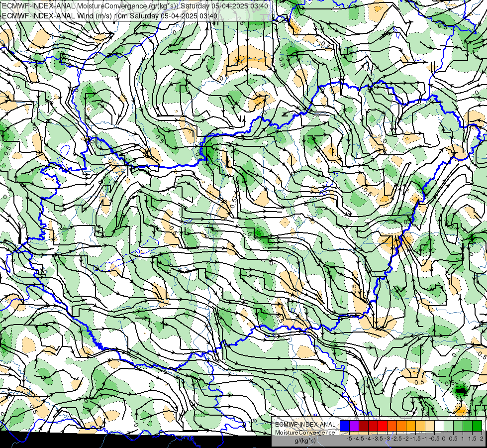The width and height of the screenshot is (487, 448).
Task: Click the MoistureConvergence title line at top
Action: (135, 6)
